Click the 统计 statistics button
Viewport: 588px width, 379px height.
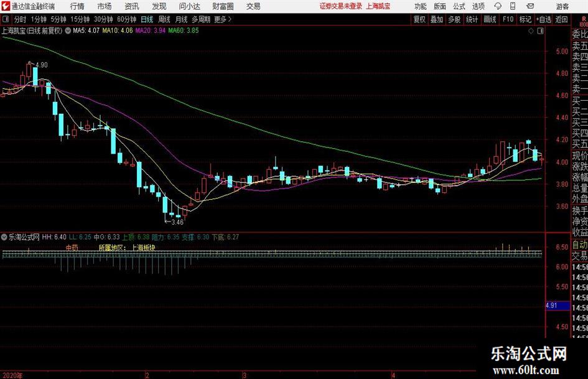click(x=472, y=19)
